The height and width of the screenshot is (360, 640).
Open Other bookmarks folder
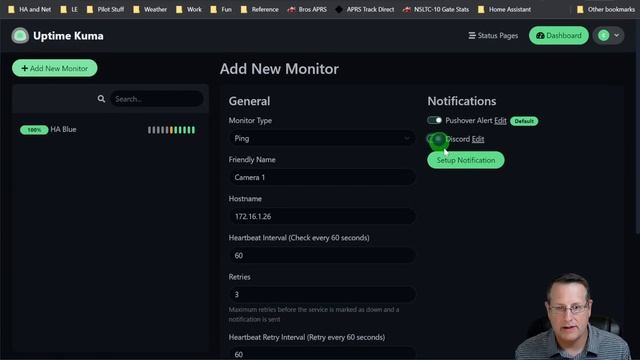point(606,9)
